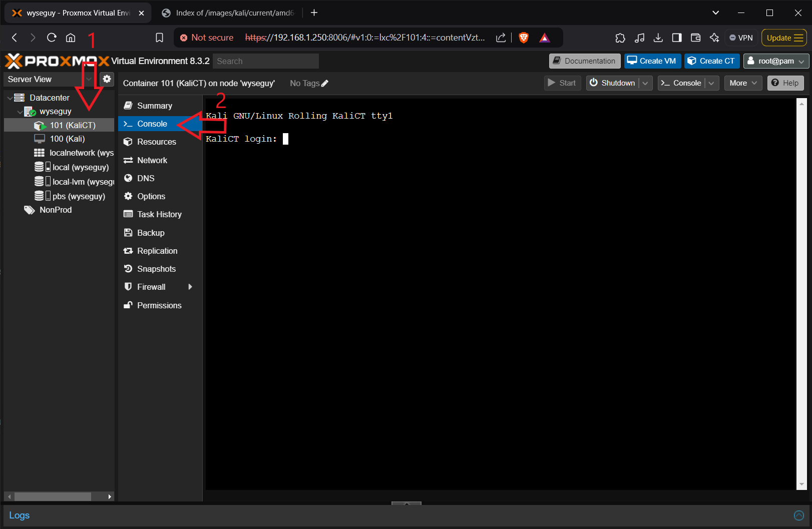Open the root@pam user menu

pos(776,61)
